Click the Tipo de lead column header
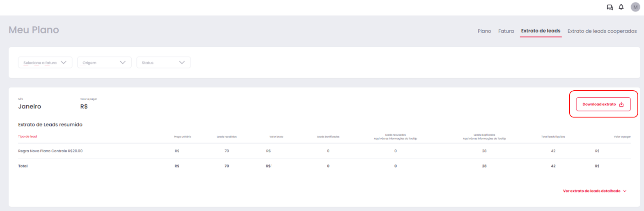 tap(28, 137)
